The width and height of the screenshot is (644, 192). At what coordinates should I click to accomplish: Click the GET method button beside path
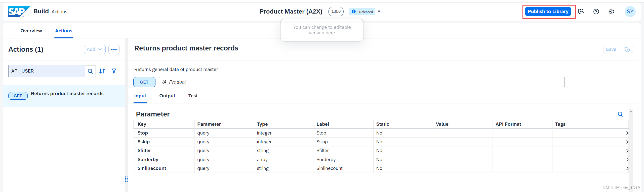click(x=144, y=82)
